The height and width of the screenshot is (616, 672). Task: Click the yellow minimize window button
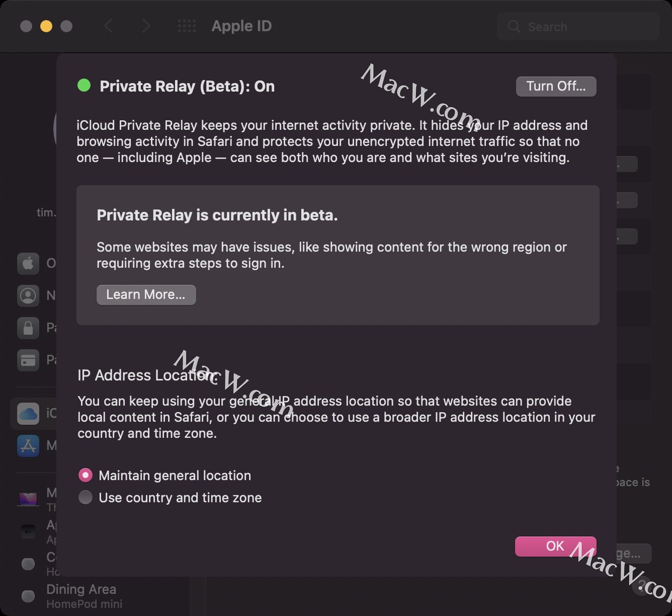click(46, 26)
